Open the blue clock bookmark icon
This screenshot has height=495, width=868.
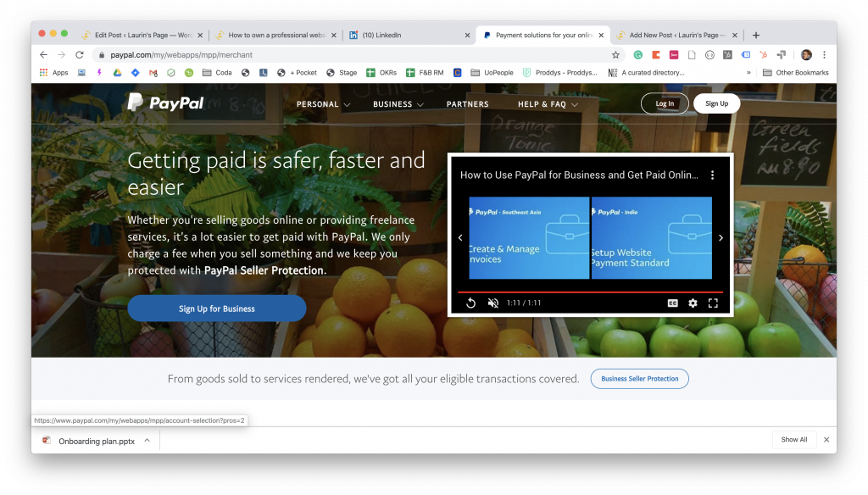(263, 73)
